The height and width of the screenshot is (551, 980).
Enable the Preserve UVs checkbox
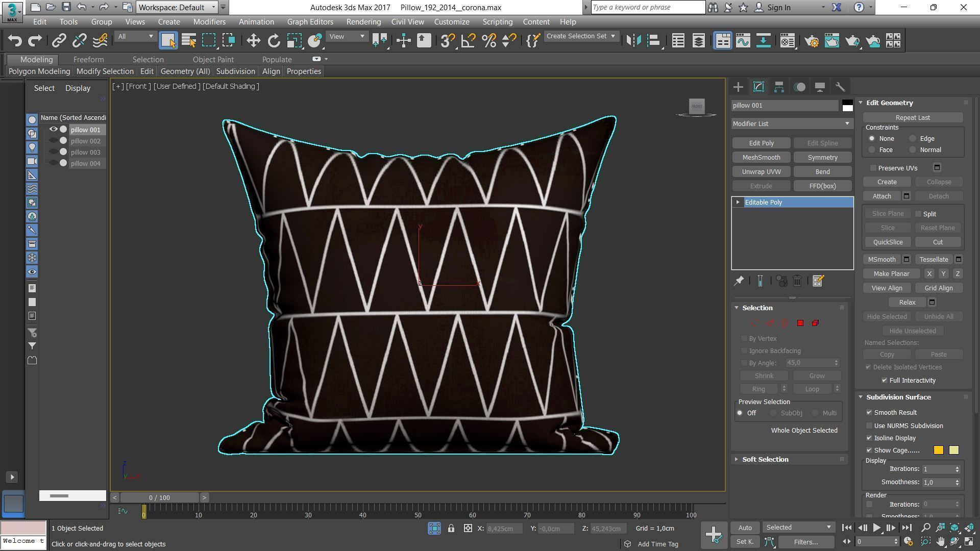point(873,168)
